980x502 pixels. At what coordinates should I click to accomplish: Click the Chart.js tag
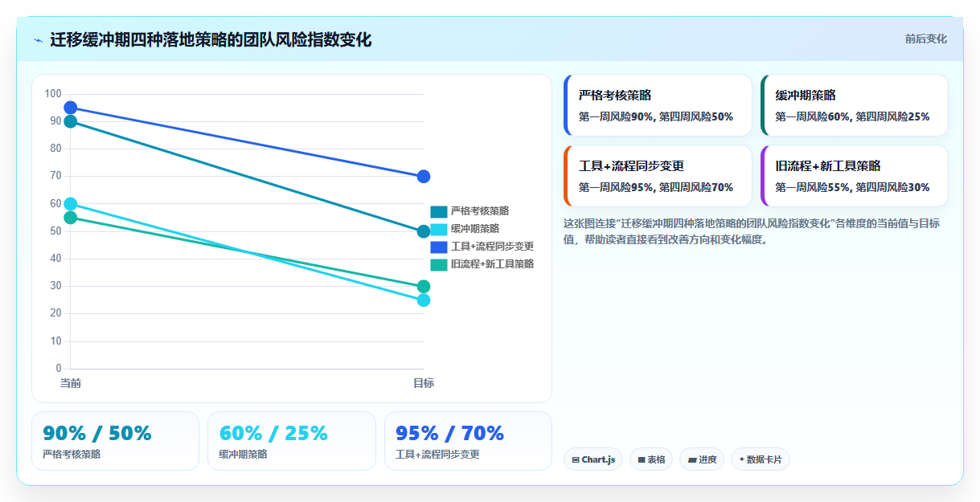(x=593, y=459)
